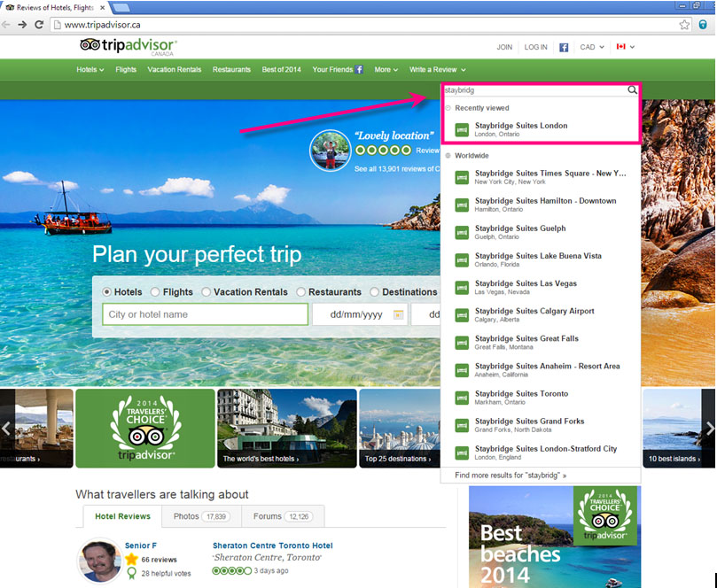Open Restaurants in the navigation bar
Viewport: 717px width, 588px height.
(x=231, y=70)
